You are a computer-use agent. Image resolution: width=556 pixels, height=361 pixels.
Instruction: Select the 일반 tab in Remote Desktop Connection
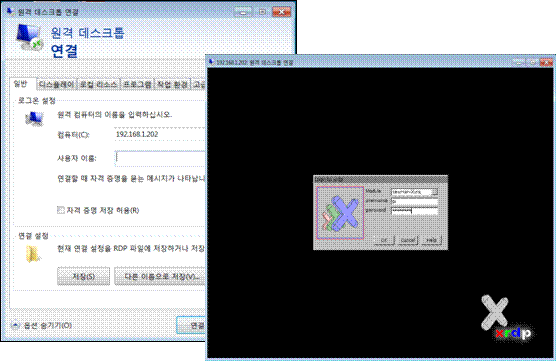point(21,84)
